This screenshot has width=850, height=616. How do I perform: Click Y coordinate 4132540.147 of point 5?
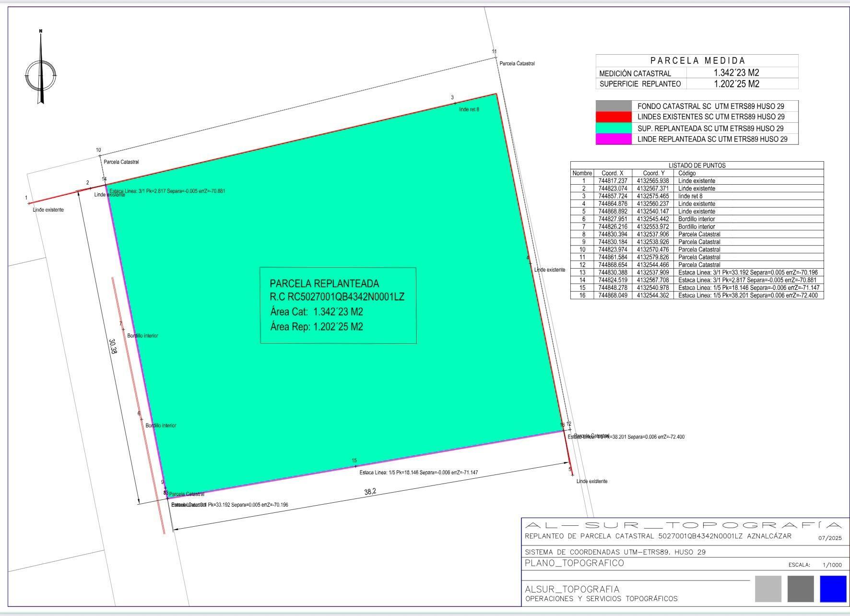coord(653,211)
